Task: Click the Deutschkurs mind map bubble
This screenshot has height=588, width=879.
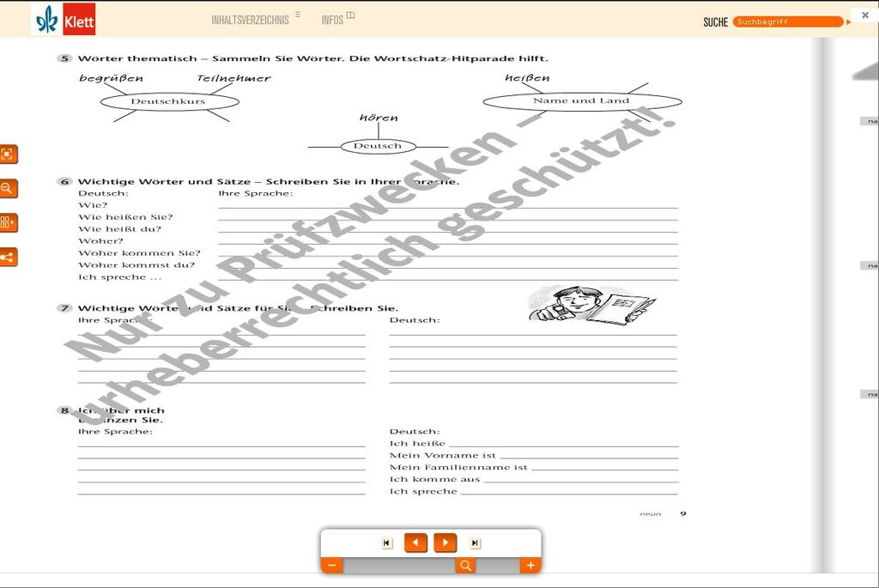Action: point(168,101)
